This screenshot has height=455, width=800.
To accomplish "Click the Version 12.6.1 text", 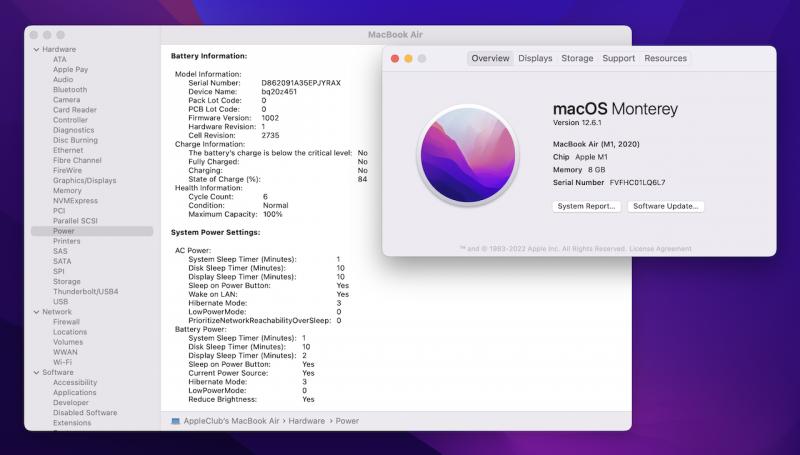I will click(577, 123).
